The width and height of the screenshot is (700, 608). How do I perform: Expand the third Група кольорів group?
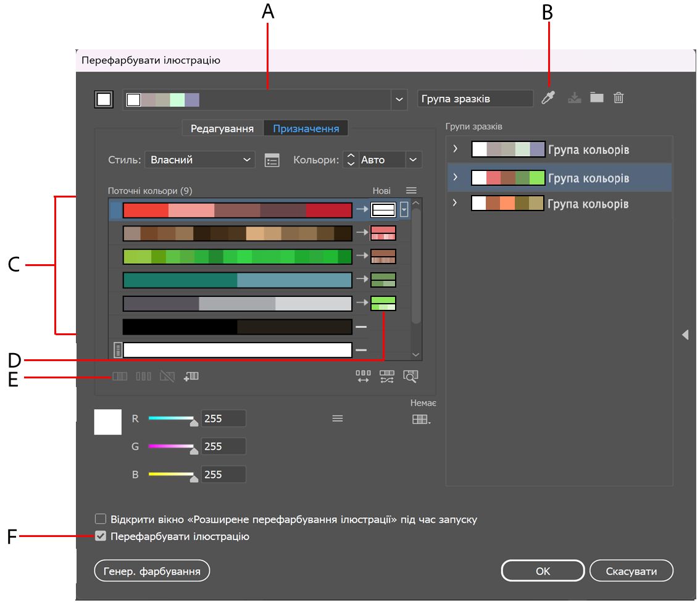(455, 202)
